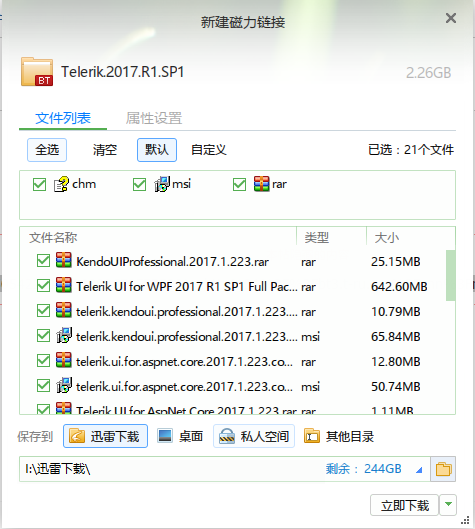
Task: Uncheck the 50.74MB aspnet.core msi checkbox
Action: [x=44, y=386]
